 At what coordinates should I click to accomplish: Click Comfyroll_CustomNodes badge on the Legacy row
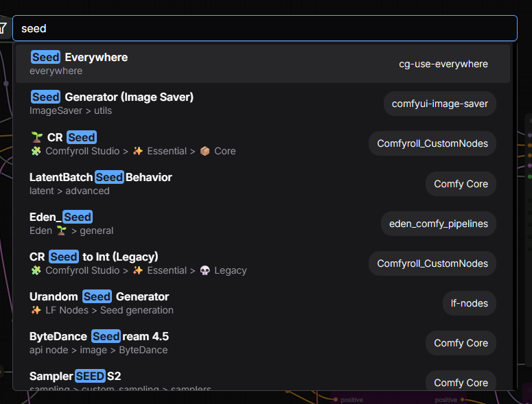point(432,263)
